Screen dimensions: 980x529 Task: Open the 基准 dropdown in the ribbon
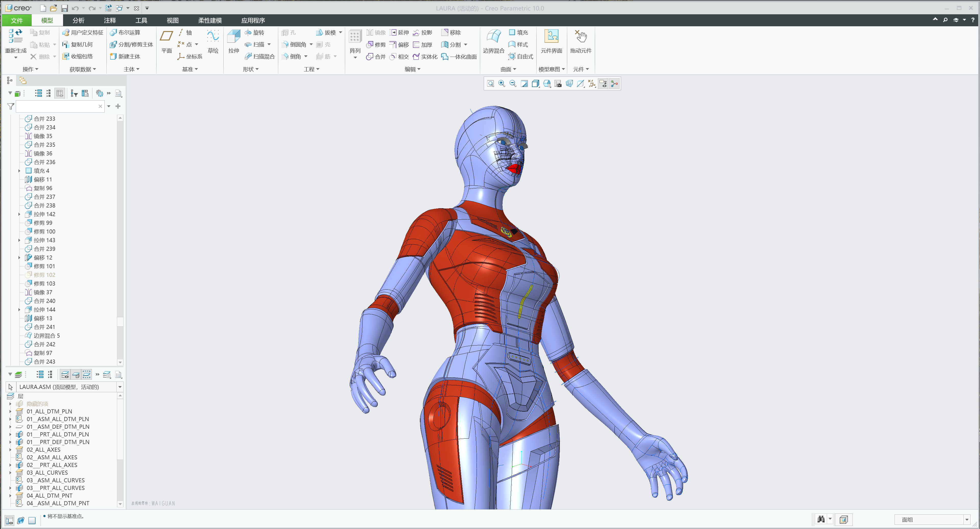(190, 69)
